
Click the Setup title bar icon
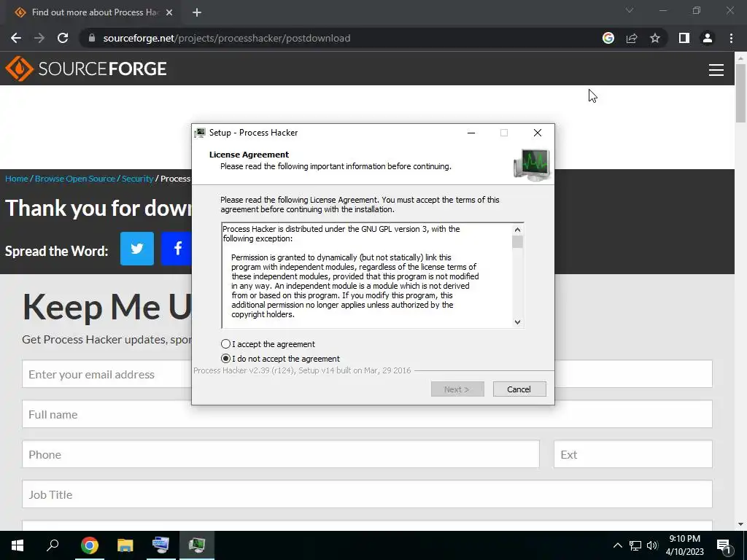click(x=200, y=133)
